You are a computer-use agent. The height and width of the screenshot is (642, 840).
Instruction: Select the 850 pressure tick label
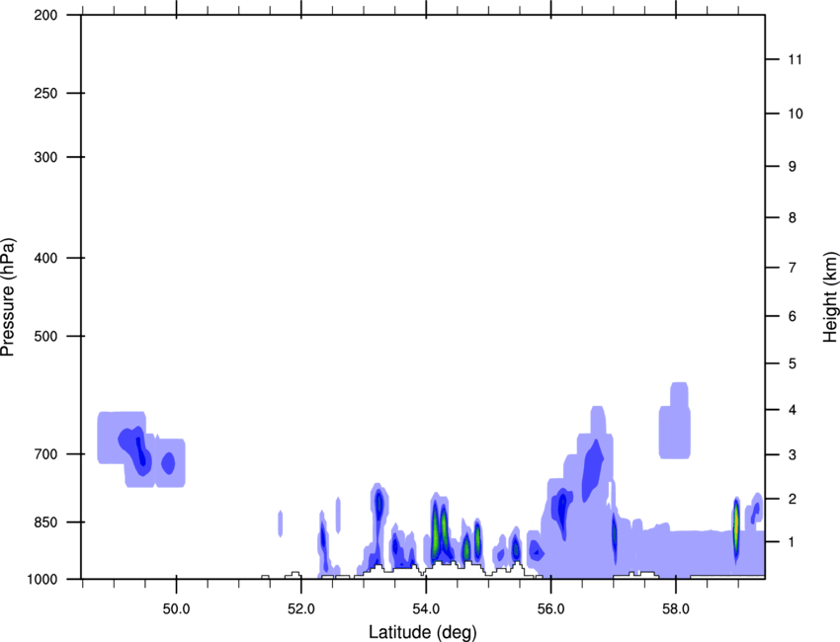(45, 522)
